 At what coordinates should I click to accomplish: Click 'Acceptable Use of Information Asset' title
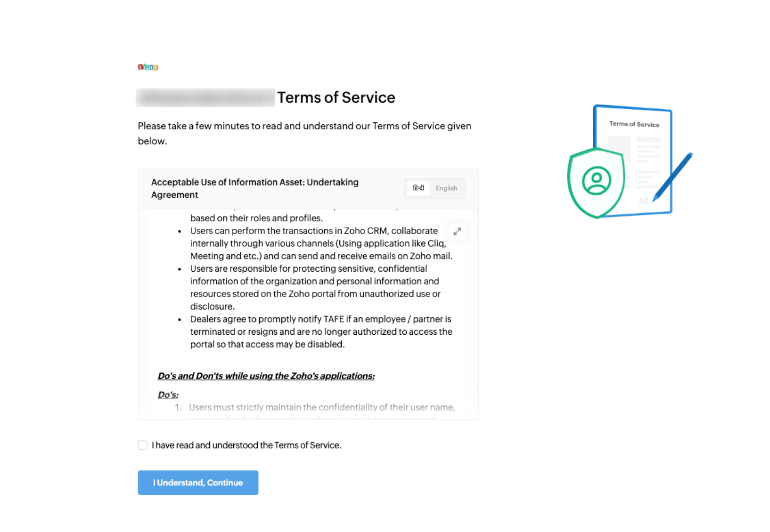(x=255, y=188)
